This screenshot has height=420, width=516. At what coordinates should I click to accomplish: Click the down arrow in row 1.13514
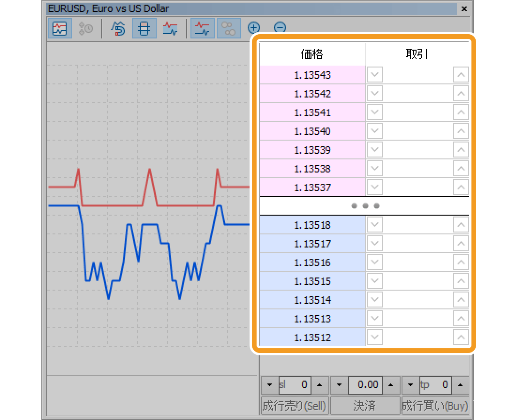[374, 300]
